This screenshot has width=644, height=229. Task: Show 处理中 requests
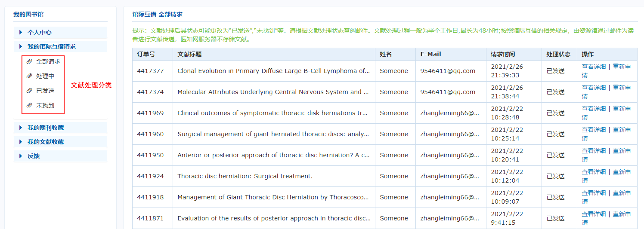pos(45,76)
